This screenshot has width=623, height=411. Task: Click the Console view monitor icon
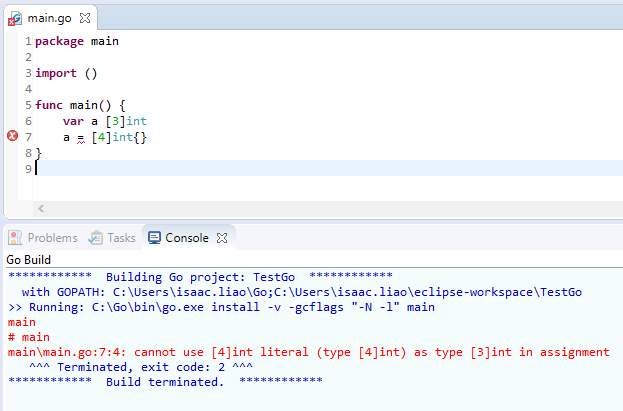click(x=154, y=238)
